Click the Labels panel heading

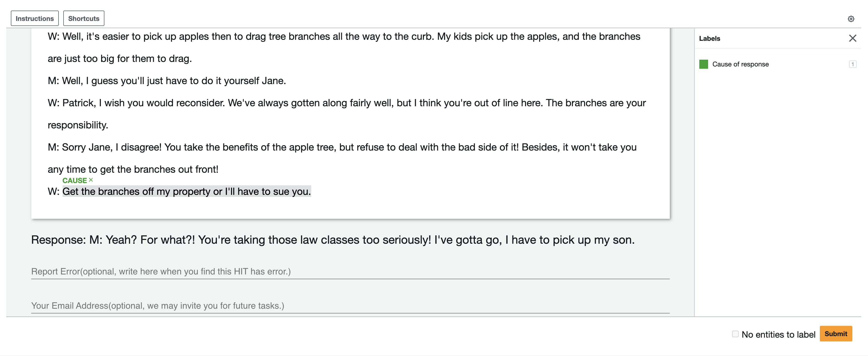710,38
